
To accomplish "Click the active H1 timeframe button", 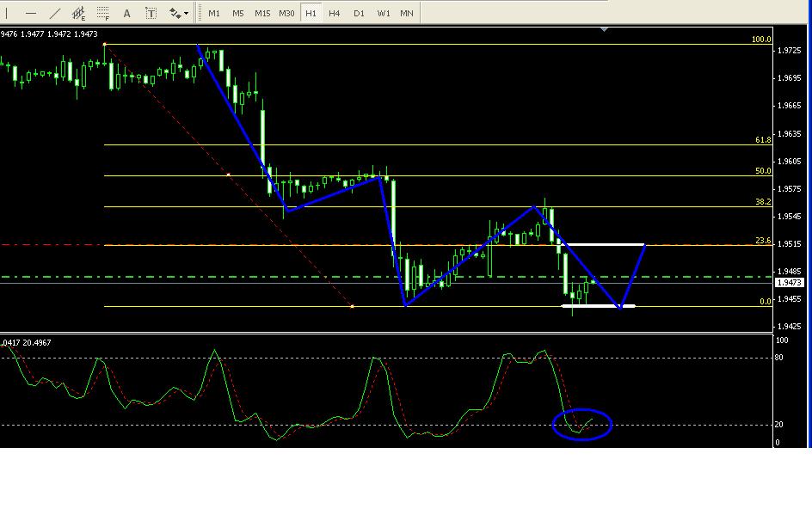I will (x=311, y=13).
